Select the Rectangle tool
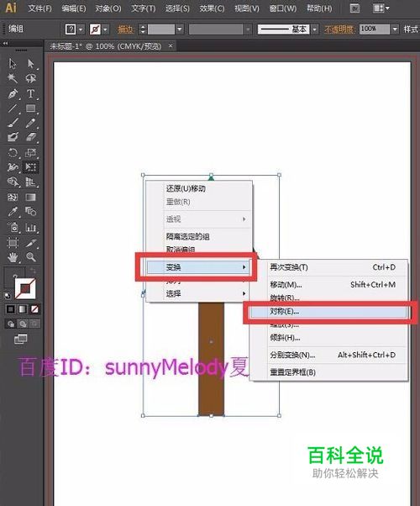 (30, 108)
